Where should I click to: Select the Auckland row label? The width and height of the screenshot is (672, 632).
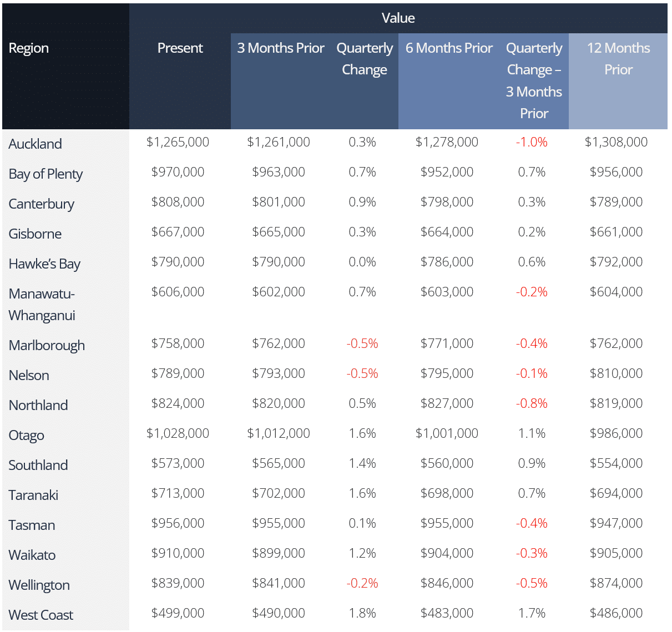pos(36,144)
